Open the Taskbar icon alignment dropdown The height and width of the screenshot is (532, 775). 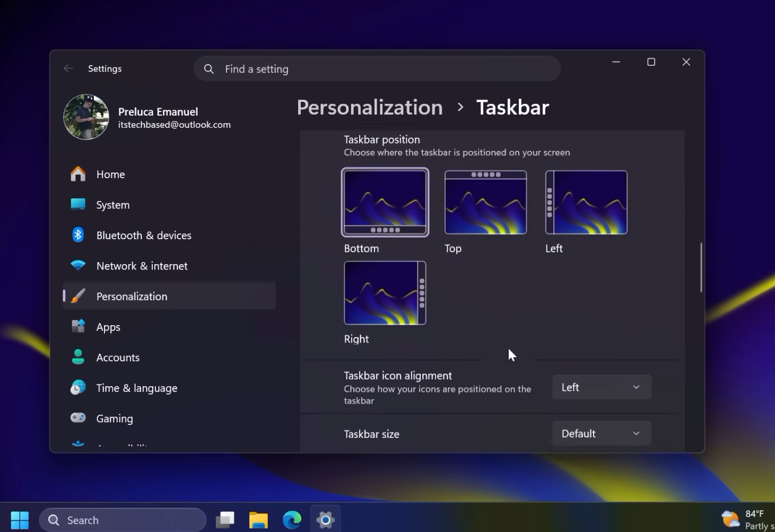[602, 387]
